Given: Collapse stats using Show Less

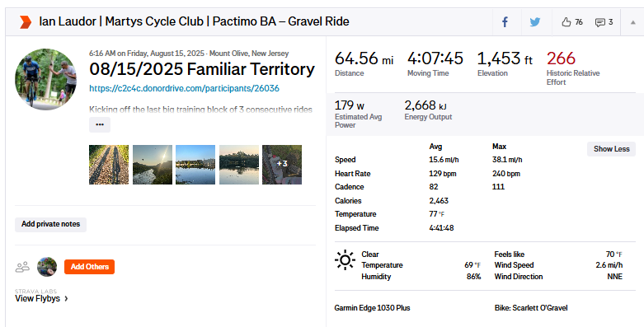Looking at the screenshot, I should [x=611, y=149].
